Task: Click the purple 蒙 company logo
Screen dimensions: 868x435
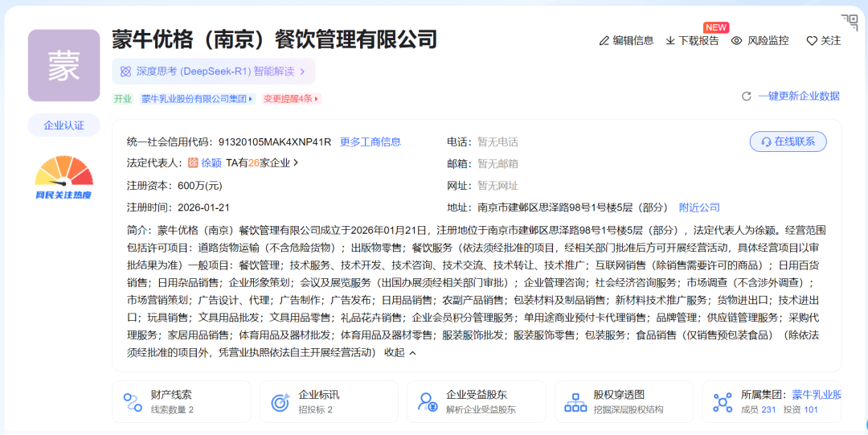Action: (x=63, y=65)
